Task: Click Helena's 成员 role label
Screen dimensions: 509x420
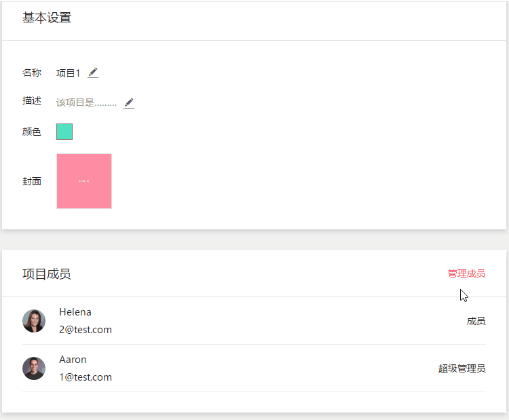Action: coord(476,321)
